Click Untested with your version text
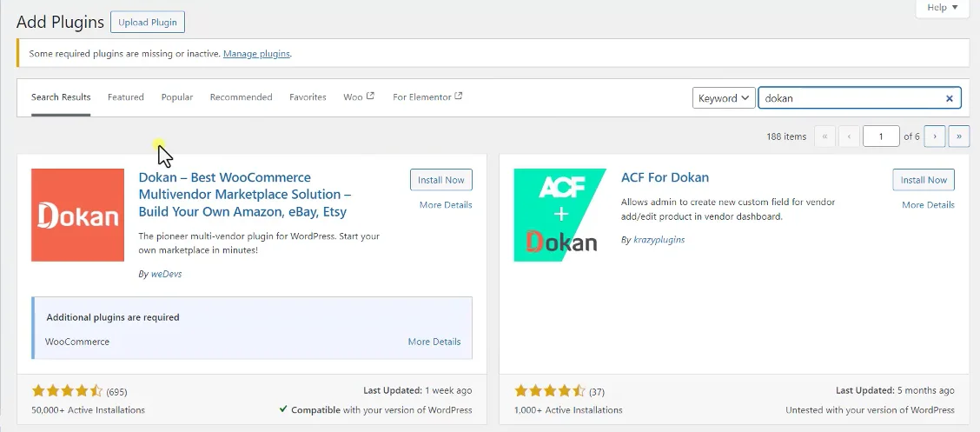 tap(870, 410)
